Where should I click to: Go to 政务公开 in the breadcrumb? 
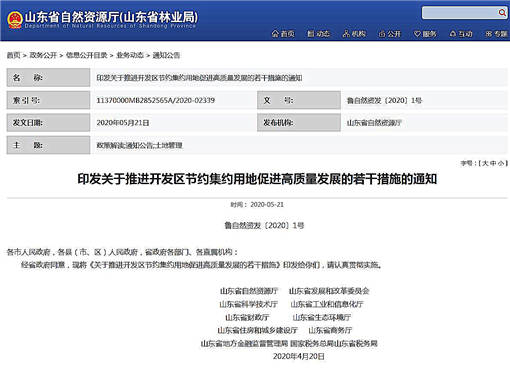43,55
